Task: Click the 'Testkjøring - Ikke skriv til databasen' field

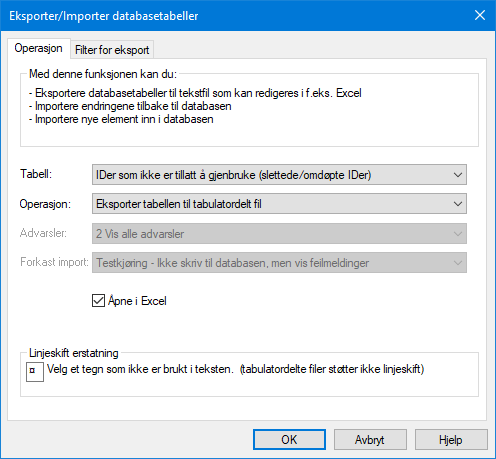Action: click(x=279, y=263)
